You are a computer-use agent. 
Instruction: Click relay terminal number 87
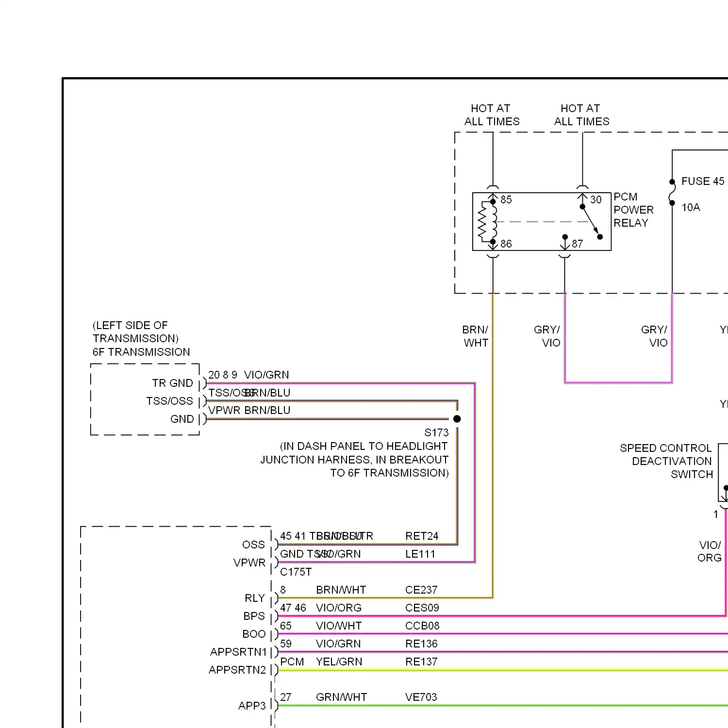[577, 244]
